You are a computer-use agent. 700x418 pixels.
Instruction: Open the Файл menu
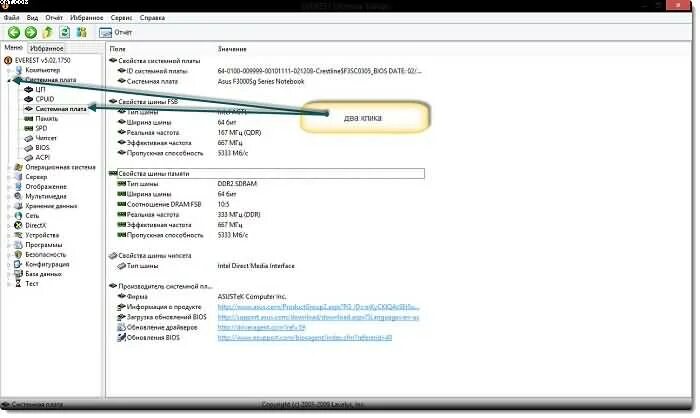pyautogui.click(x=12, y=18)
